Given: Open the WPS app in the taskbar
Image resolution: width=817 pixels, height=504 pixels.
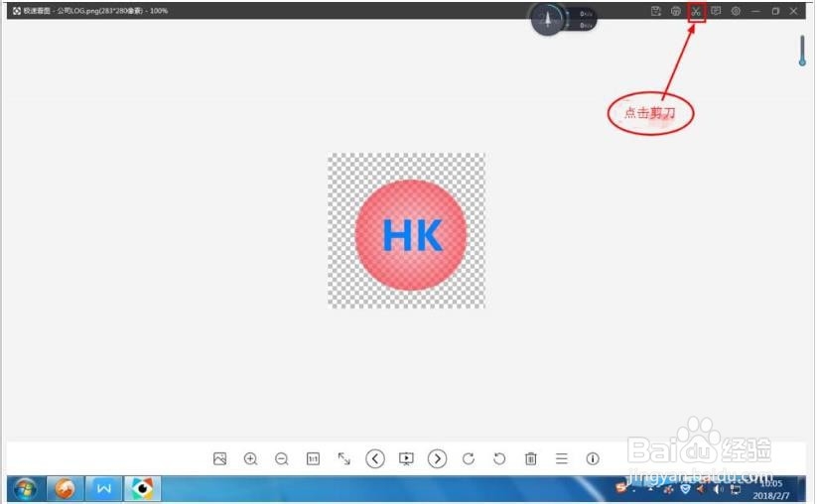Looking at the screenshot, I should click(103, 489).
